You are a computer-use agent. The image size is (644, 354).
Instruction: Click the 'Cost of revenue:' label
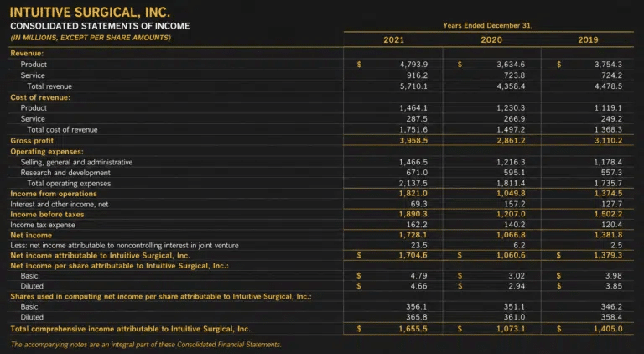(40, 97)
